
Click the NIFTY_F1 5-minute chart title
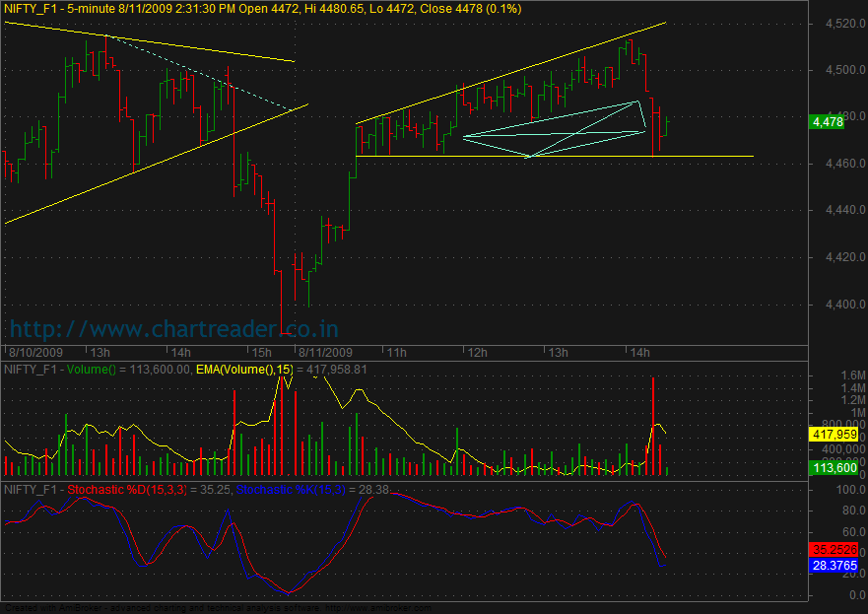coord(264,9)
